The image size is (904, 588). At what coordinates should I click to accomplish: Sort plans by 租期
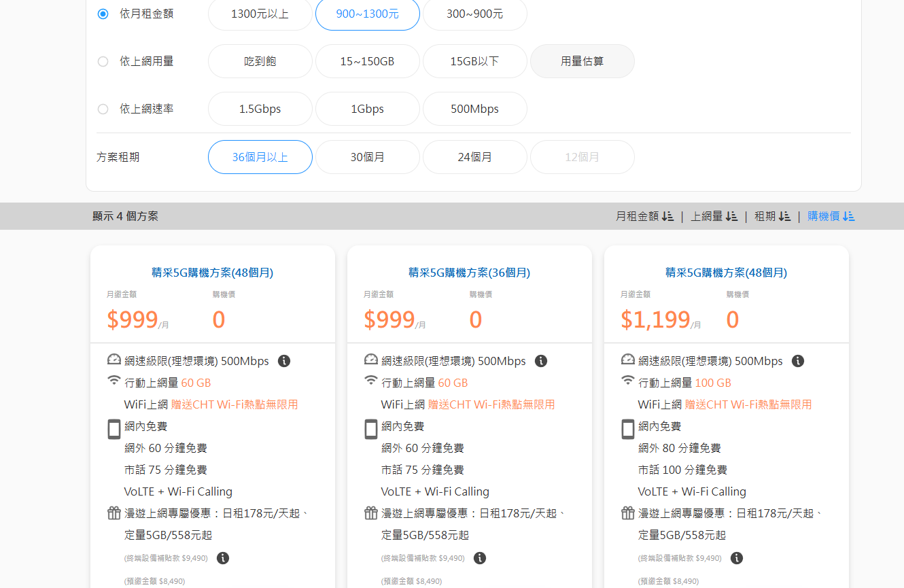(x=772, y=216)
